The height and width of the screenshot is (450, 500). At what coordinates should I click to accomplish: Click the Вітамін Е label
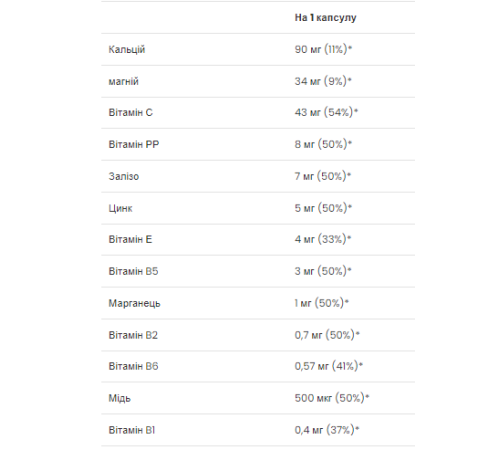(x=130, y=239)
